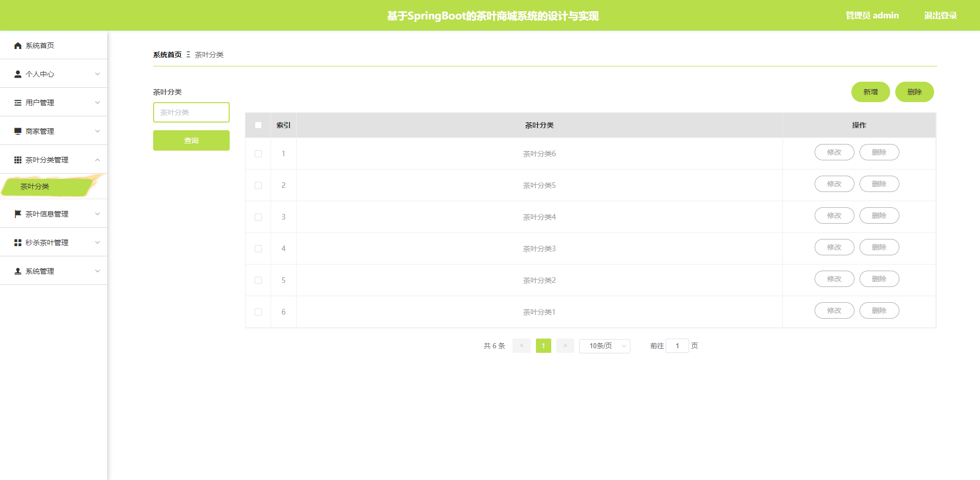The image size is (980, 480).
Task: Click the list icon beside 用户管理
Action: click(18, 103)
